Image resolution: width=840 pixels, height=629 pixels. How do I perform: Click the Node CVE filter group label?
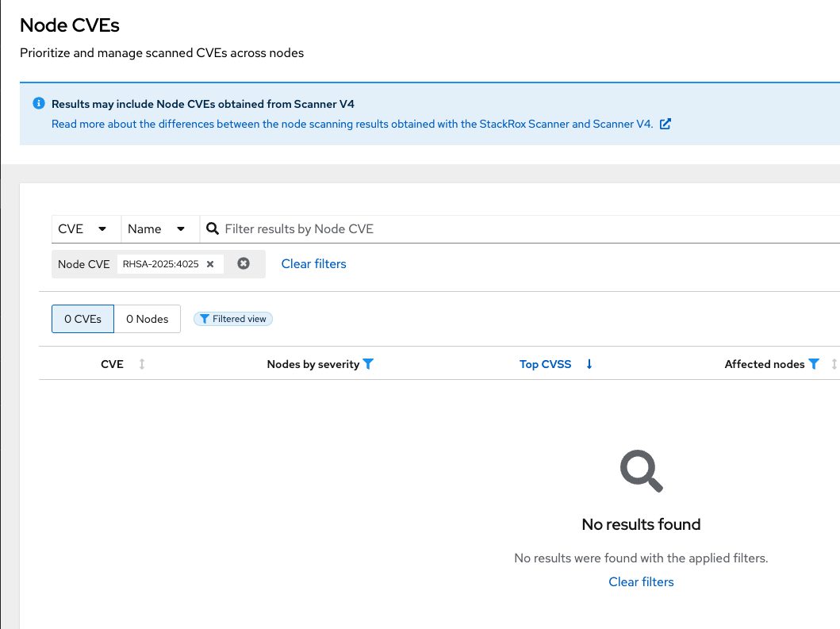point(83,264)
